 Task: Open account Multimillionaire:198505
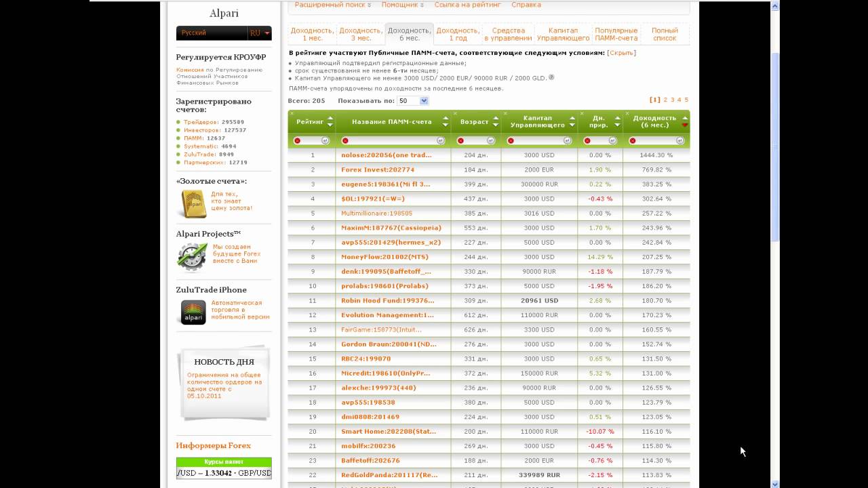pos(376,213)
